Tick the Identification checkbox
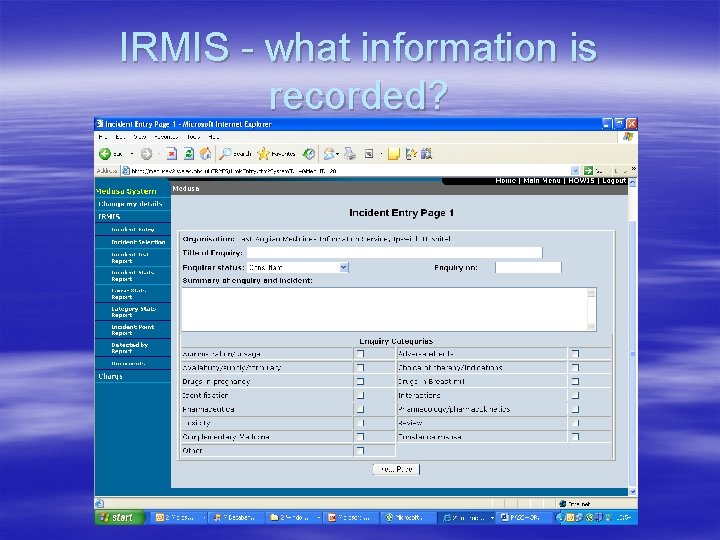Image resolution: width=720 pixels, height=540 pixels. pyautogui.click(x=360, y=395)
